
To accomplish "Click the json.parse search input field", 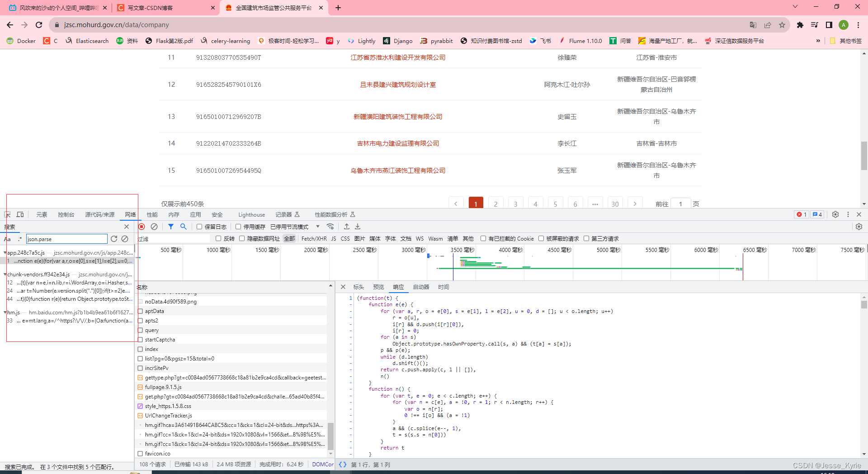I will (x=66, y=239).
